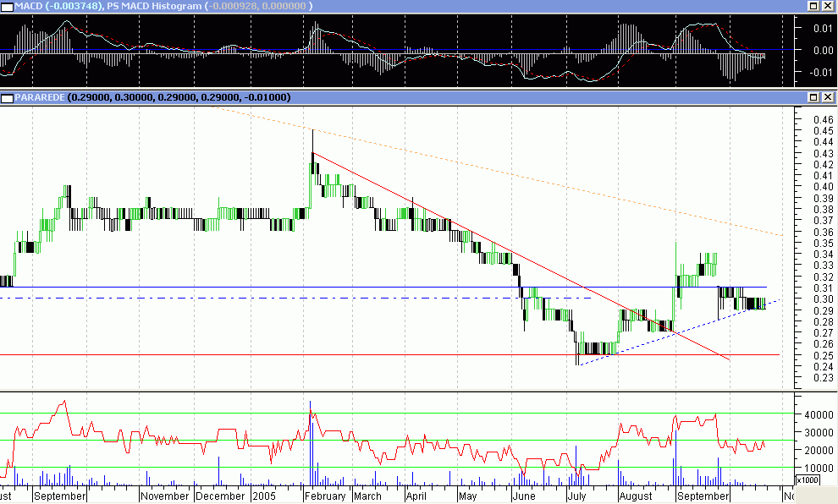Close the MACD indicator pane
The width and height of the screenshot is (838, 504).
tap(827, 6)
